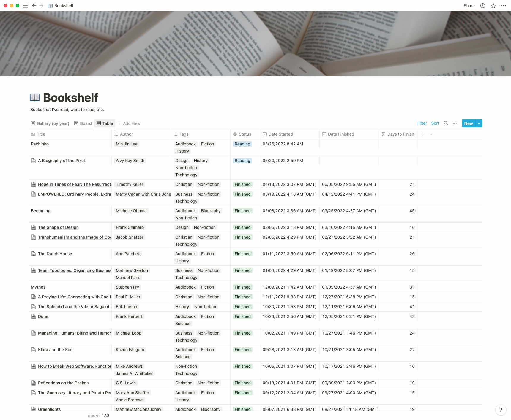Viewport: 511px width, 420px height.
Task: Switch to the Board view tab
Action: tap(83, 123)
